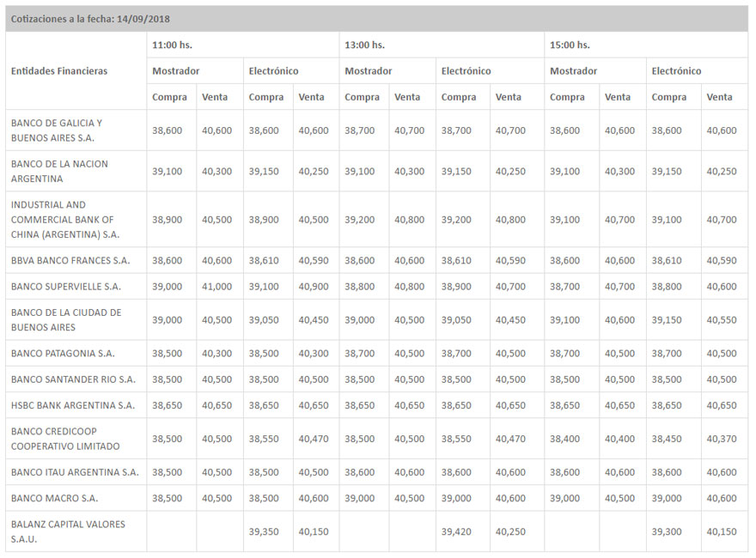756x558 pixels.
Task: Select the 'HSBC Bank Argentina S.A.' row label
Action: 72,405
